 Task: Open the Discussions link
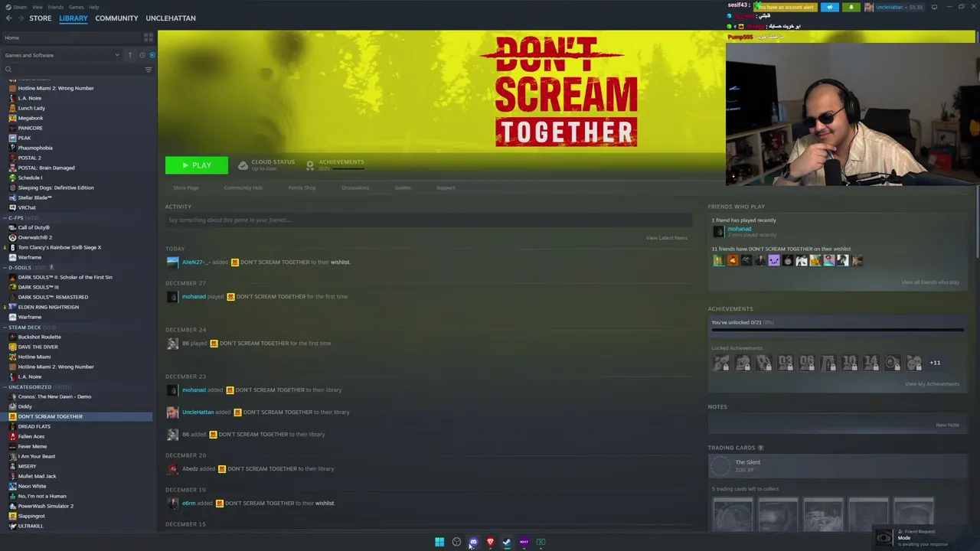click(355, 187)
